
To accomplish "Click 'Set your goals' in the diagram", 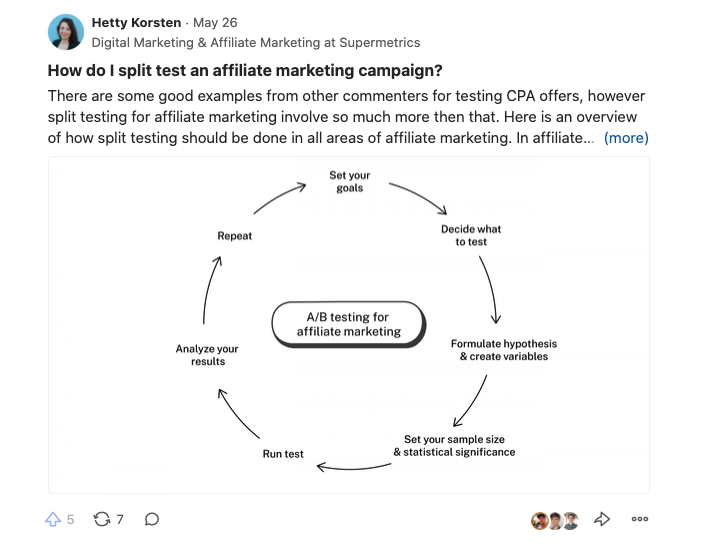I will point(349,181).
